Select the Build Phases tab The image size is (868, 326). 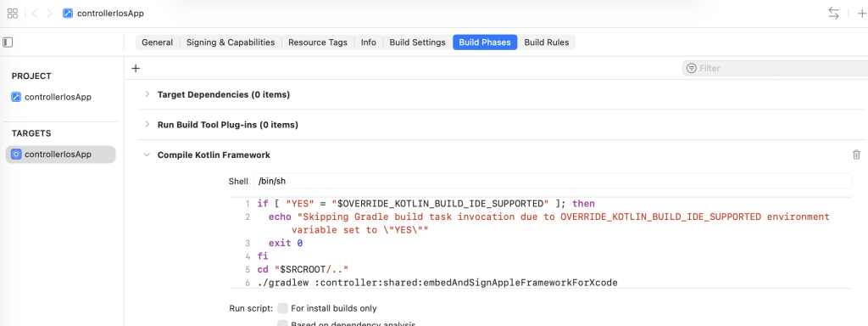pos(485,42)
